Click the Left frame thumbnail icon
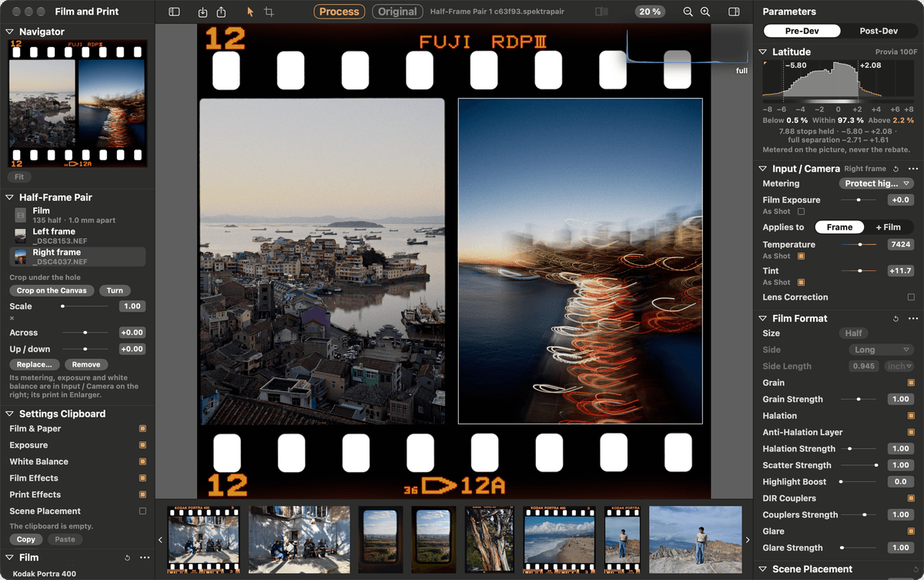 pos(21,236)
